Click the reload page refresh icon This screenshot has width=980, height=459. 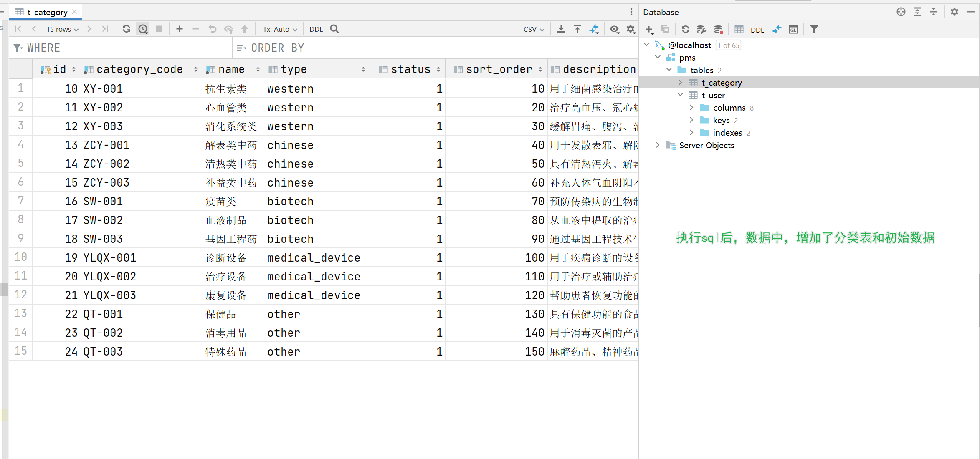pos(127,29)
